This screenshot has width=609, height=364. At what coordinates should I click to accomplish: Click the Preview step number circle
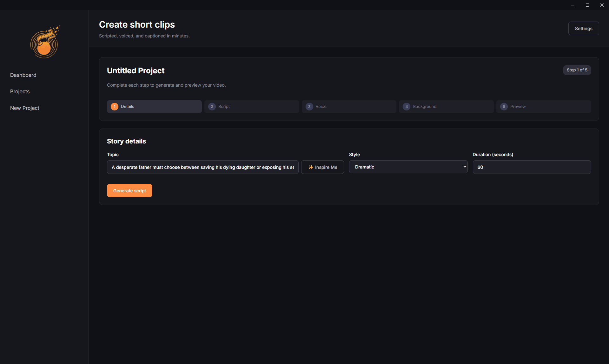point(504,106)
